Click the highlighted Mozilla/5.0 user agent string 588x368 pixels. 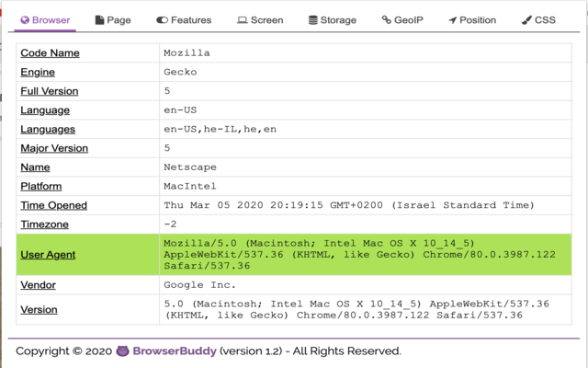pos(359,255)
